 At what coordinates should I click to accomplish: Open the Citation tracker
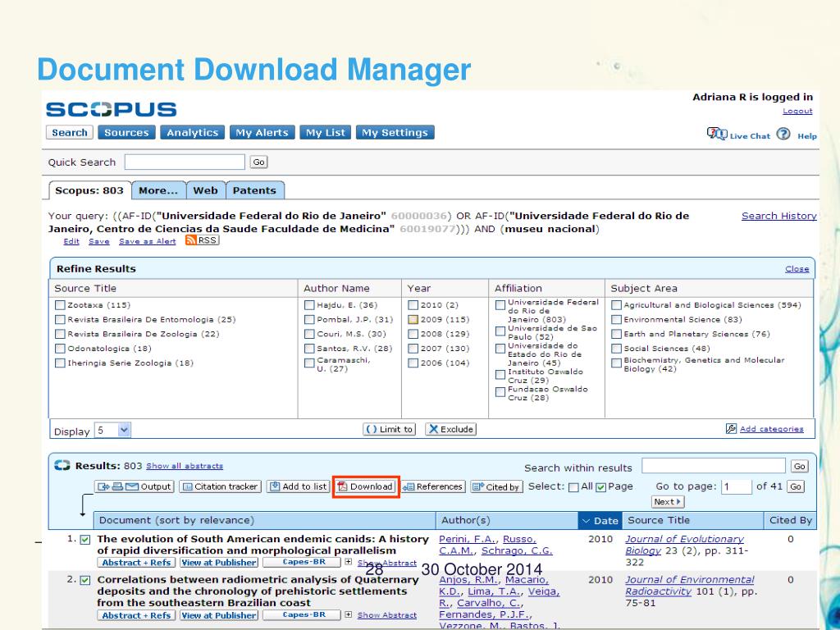(220, 486)
